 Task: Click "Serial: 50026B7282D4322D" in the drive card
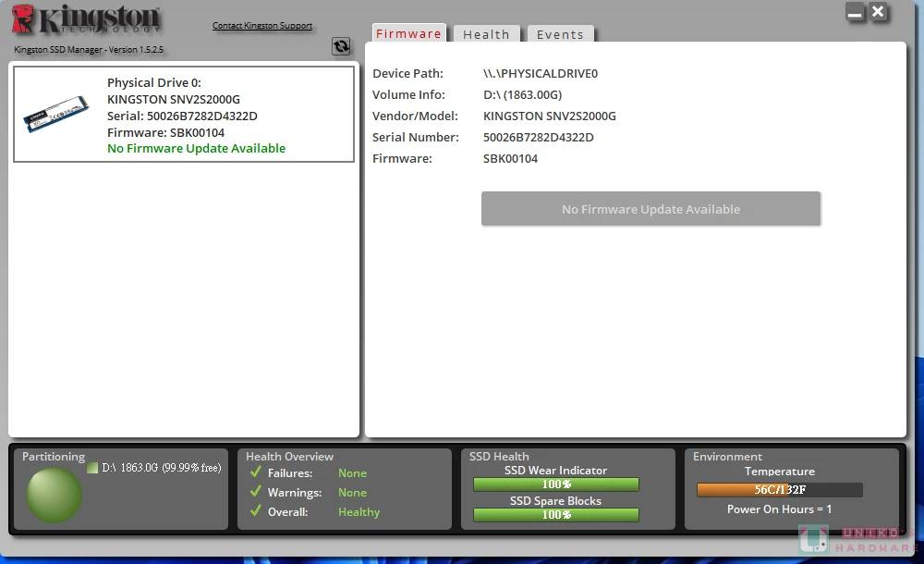182,116
